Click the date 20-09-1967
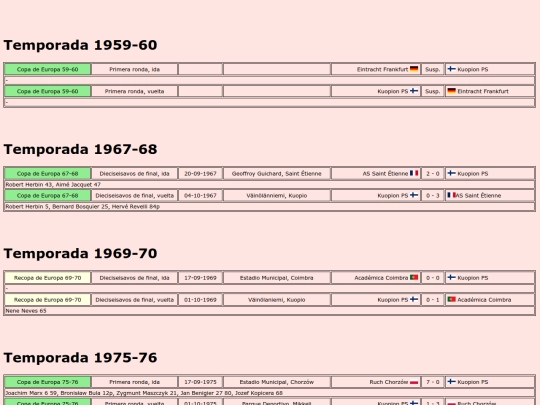 click(x=200, y=174)
